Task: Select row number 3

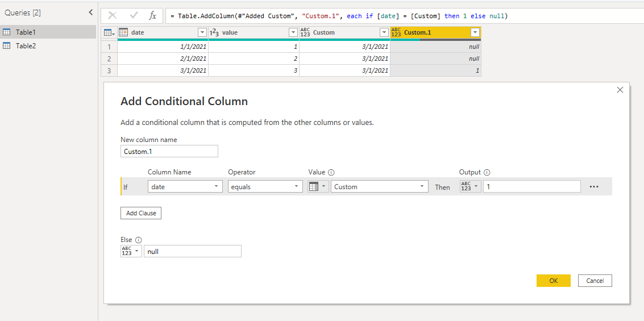Action: (109, 70)
